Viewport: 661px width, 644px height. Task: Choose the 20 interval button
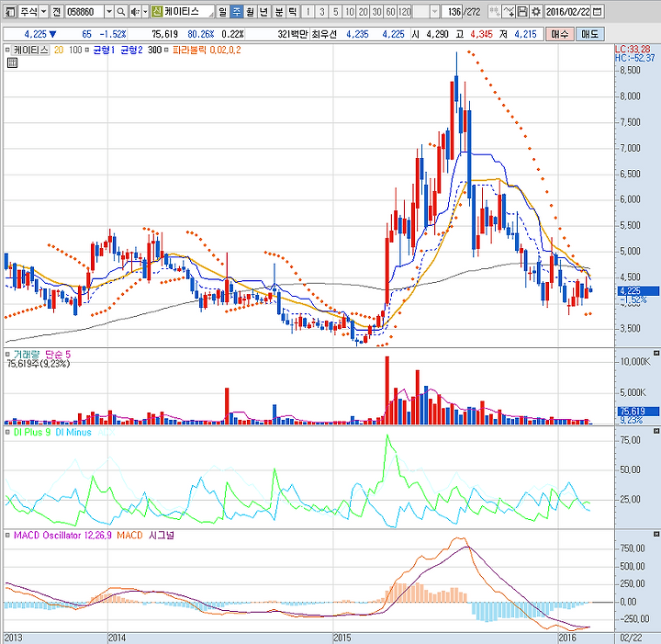[363, 11]
